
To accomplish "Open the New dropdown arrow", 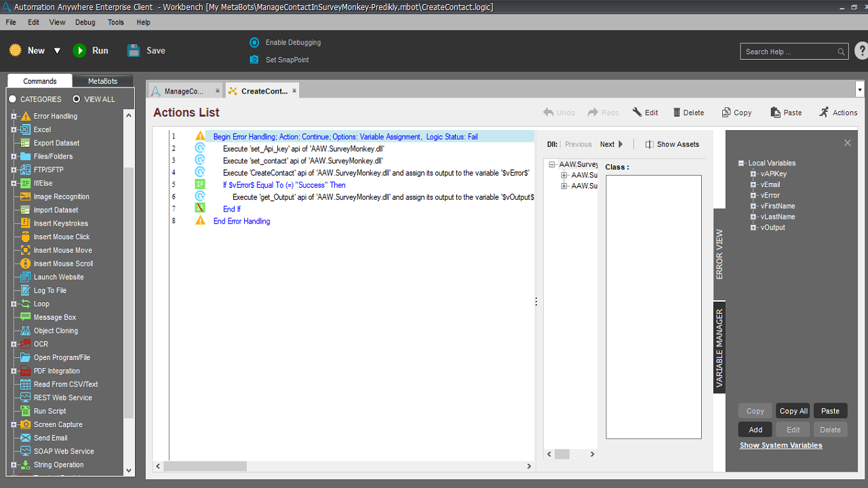I will (57, 51).
